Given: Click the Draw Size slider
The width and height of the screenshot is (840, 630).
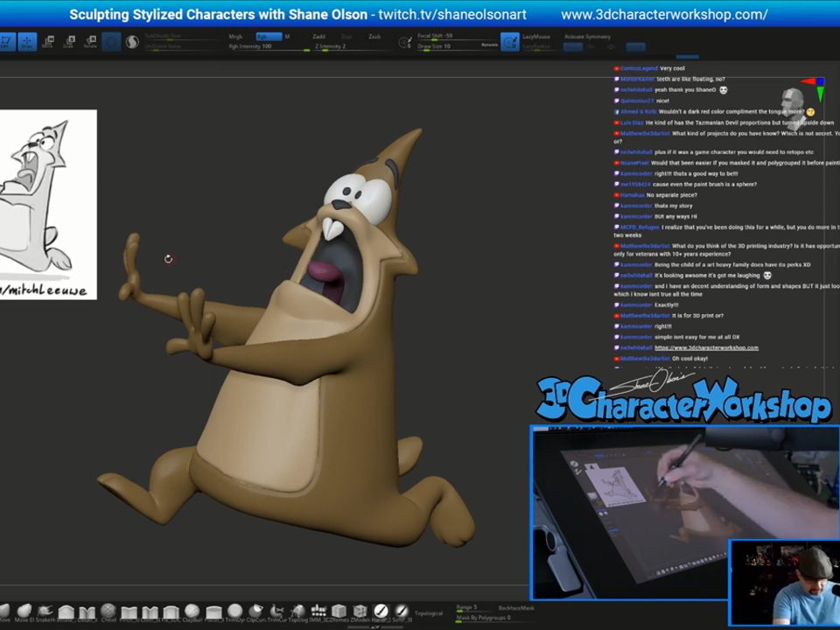Looking at the screenshot, I should point(448,46).
